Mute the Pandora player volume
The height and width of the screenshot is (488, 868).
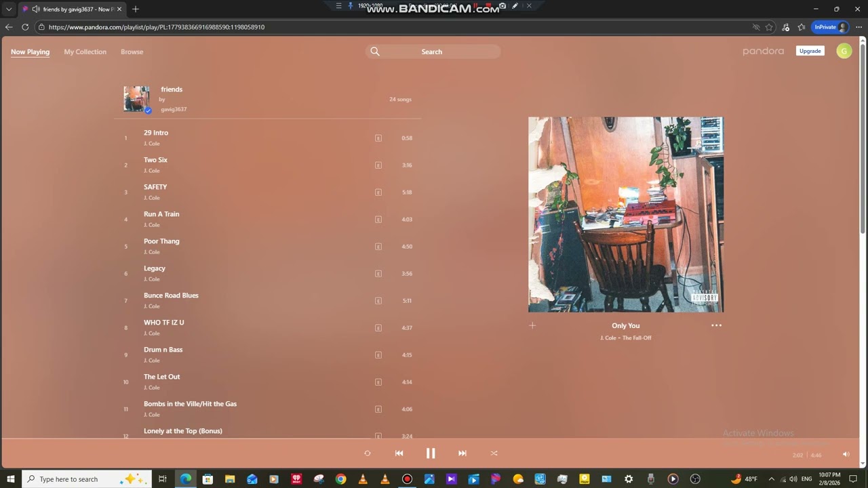coord(846,455)
